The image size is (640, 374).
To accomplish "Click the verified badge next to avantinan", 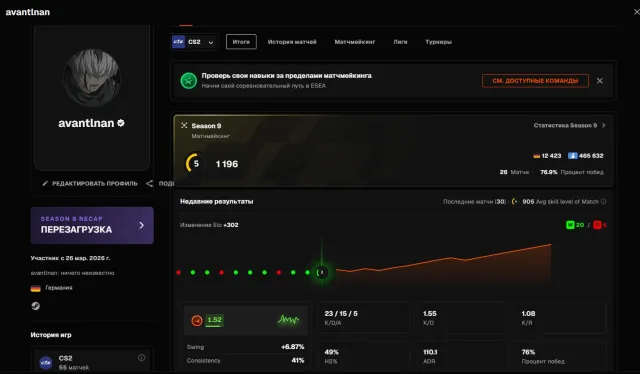I will pos(121,123).
